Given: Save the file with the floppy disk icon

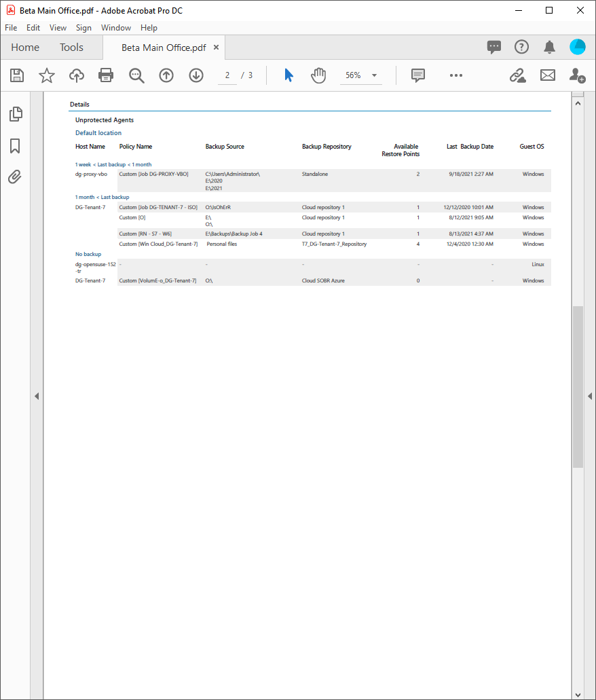Looking at the screenshot, I should tap(17, 75).
